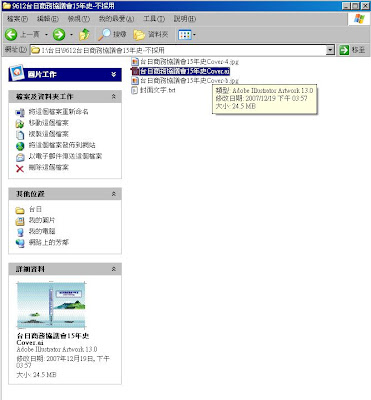Viewport: 371px width, 400px height.
Task: Go up one folder level icon
Action: [84, 34]
